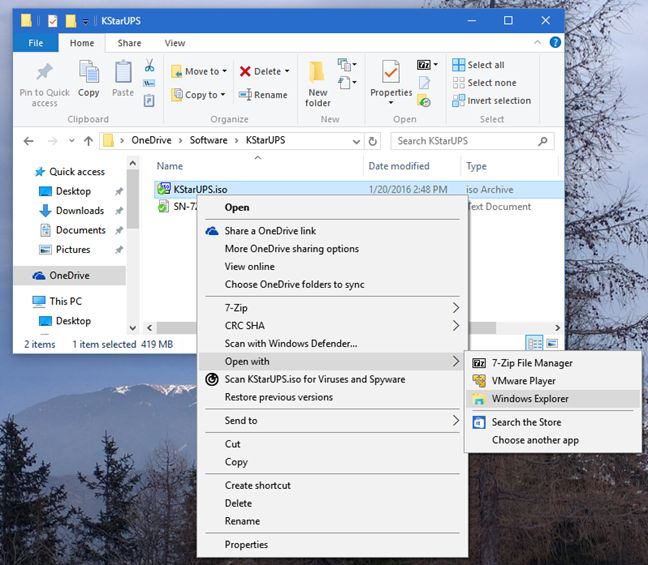
Task: Select OneDrive in navigation pane
Action: (x=69, y=275)
